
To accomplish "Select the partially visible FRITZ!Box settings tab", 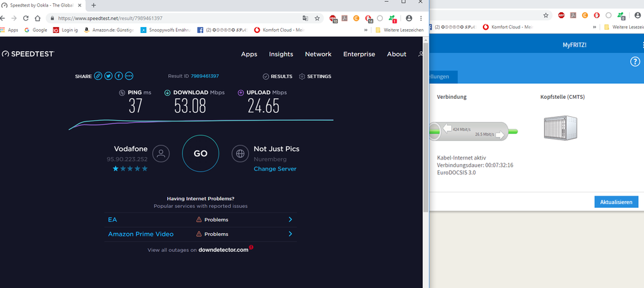I will tap(443, 77).
